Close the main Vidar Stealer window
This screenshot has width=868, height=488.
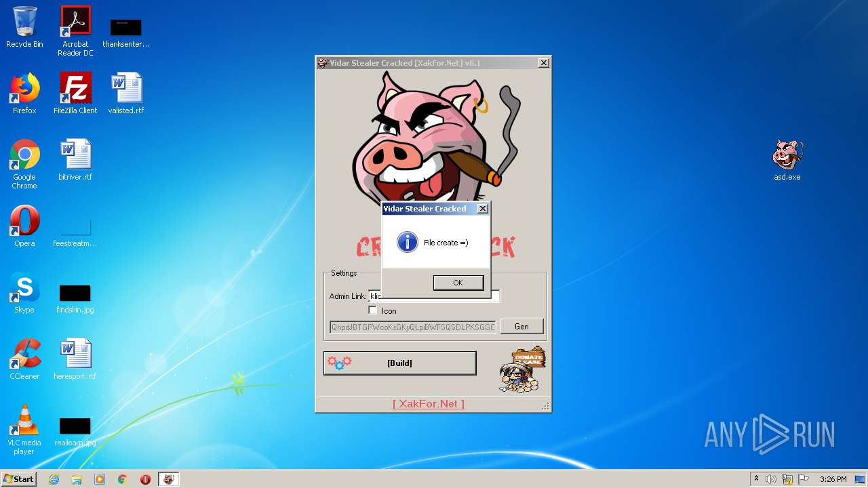543,63
